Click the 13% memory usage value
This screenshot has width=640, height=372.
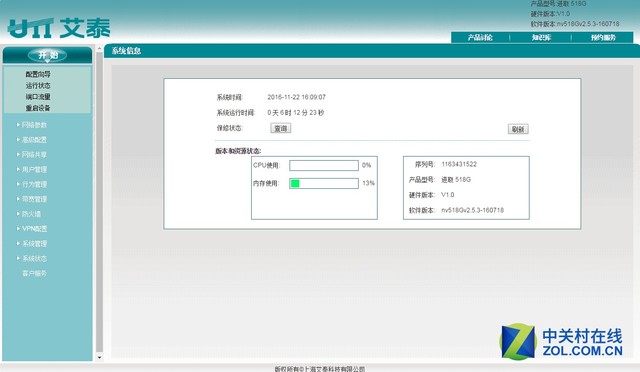point(368,183)
